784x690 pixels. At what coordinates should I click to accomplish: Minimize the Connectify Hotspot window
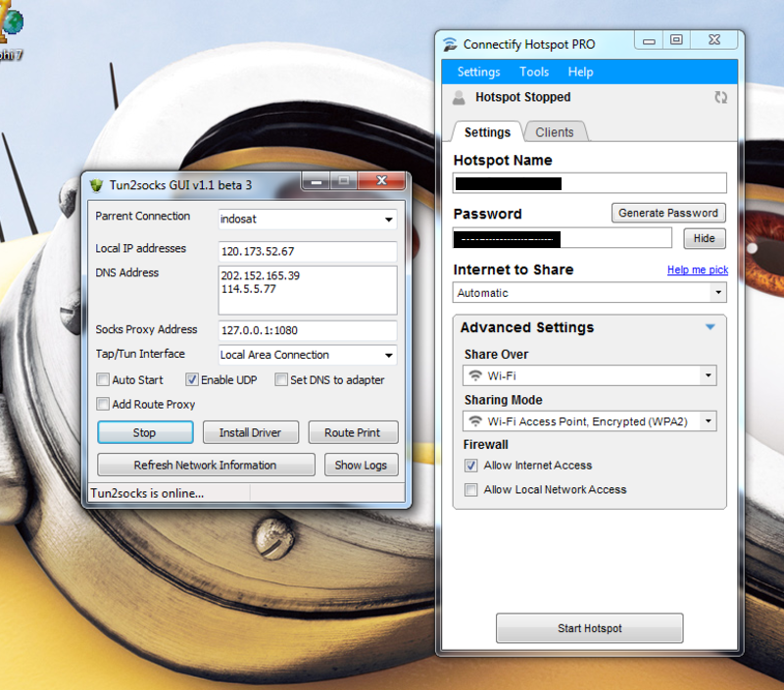[649, 40]
